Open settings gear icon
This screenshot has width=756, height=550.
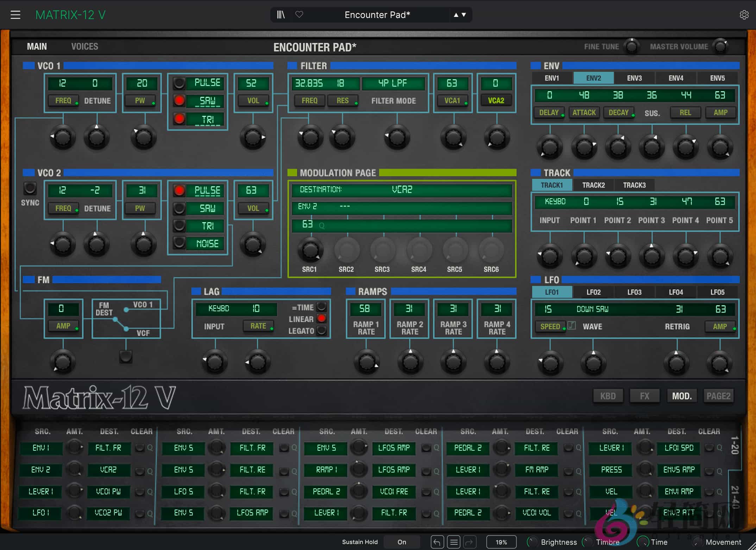[x=744, y=15]
